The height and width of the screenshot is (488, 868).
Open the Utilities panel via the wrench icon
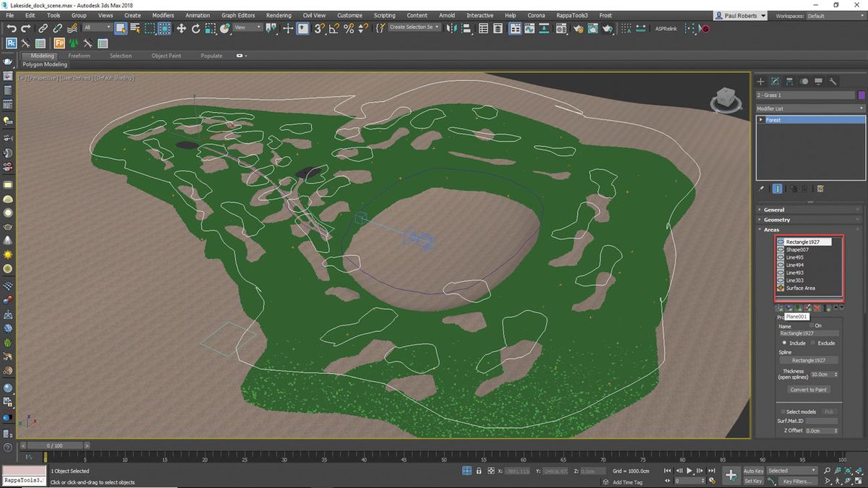click(x=833, y=81)
